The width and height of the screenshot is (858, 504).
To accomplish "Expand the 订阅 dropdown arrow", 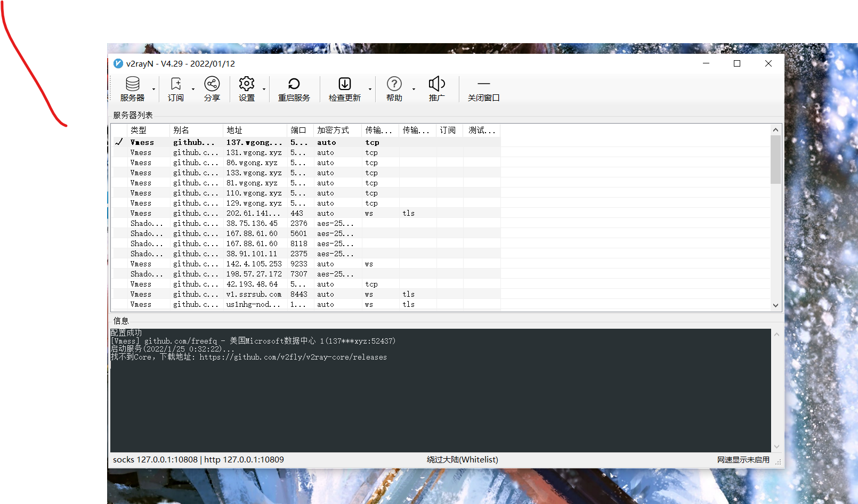I will coord(193,89).
